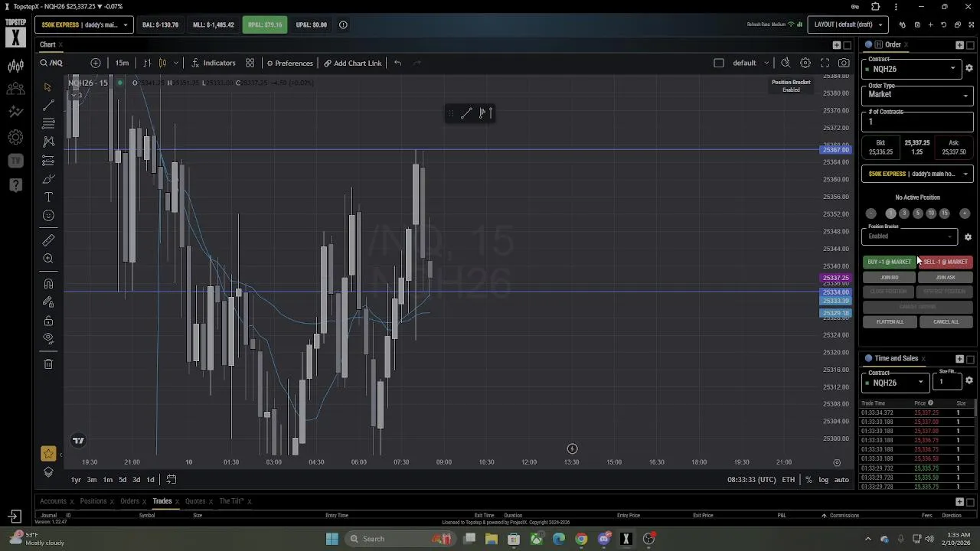Image resolution: width=980 pixels, height=551 pixels.
Task: Set chart range to 1yr
Action: coord(76,480)
